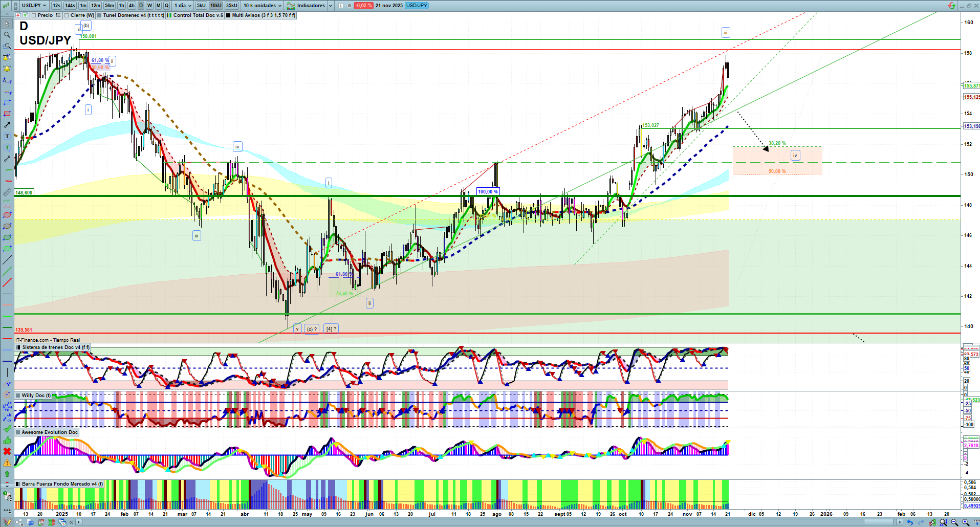
Task: Select the arrow cursor pointer tool
Action: coord(7,24)
